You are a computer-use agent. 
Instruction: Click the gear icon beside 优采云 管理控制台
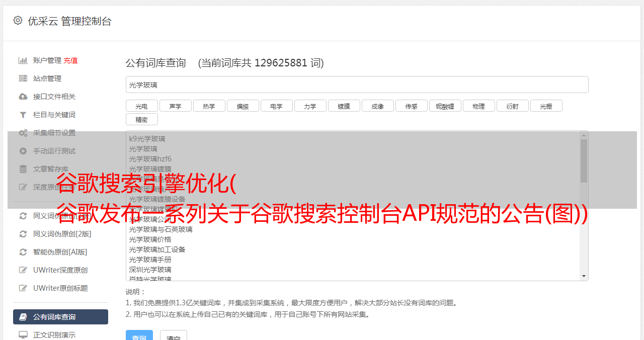point(18,21)
